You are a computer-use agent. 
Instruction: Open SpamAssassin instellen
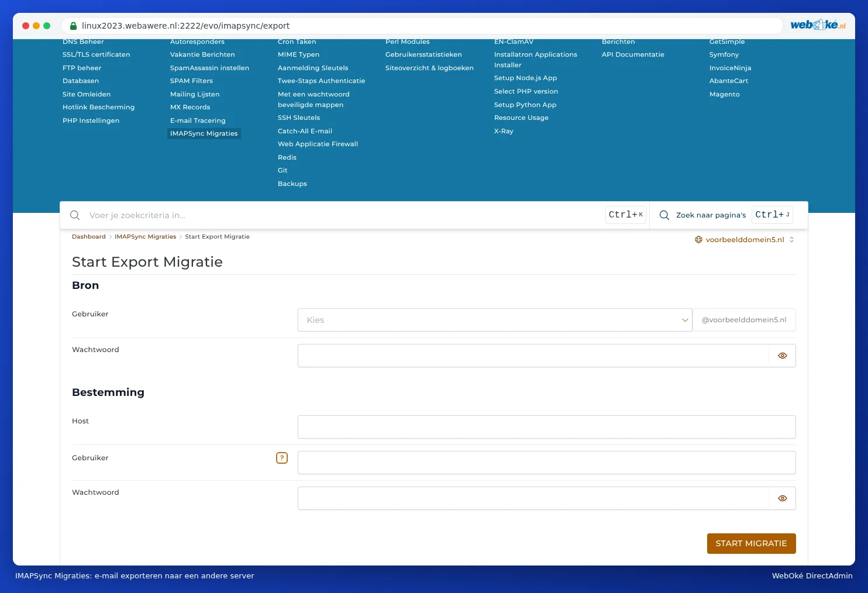209,68
